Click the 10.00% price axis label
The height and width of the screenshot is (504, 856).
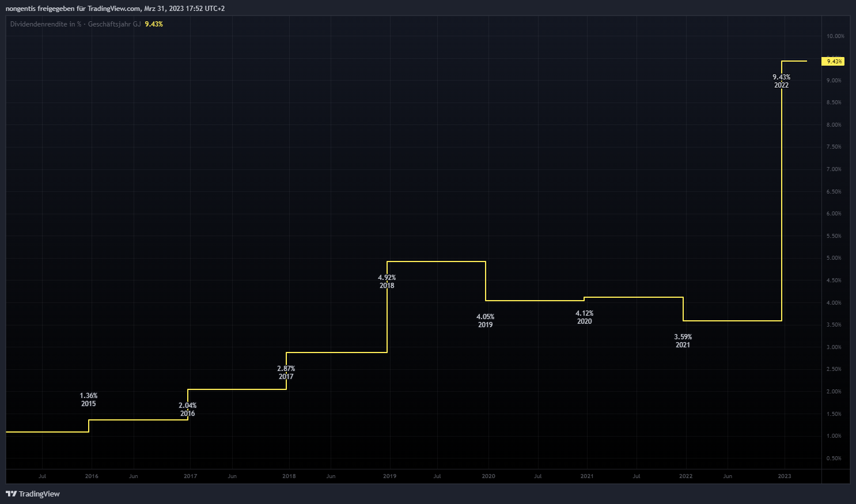[835, 36]
